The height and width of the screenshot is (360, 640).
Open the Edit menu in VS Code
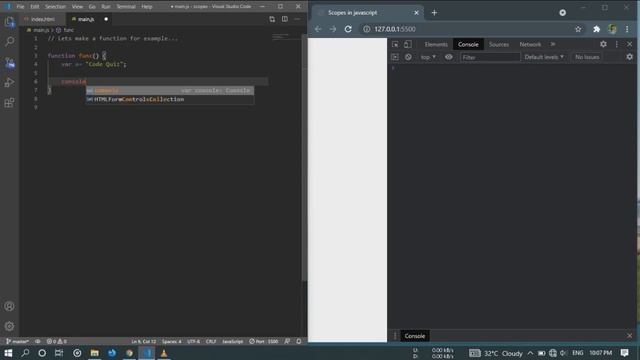[x=35, y=7]
